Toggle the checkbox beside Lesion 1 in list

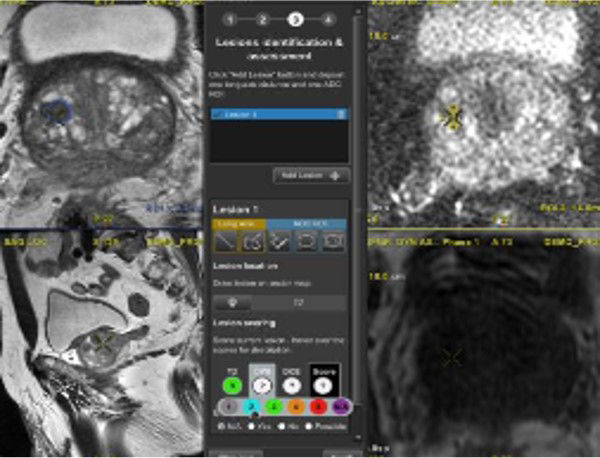(x=218, y=114)
